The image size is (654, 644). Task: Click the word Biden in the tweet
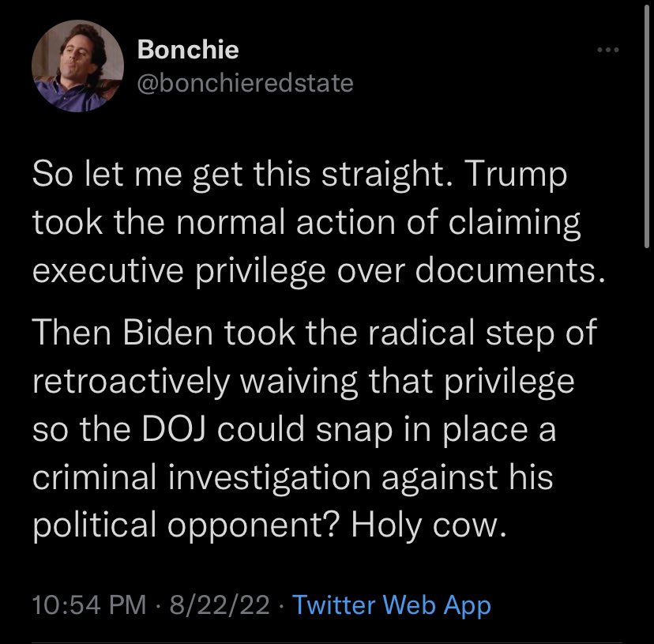click(167, 333)
